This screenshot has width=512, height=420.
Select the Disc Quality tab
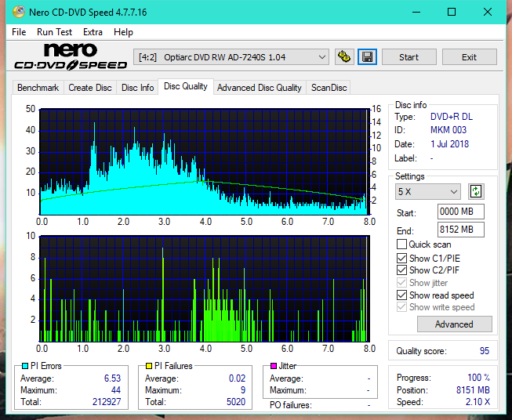tap(186, 86)
